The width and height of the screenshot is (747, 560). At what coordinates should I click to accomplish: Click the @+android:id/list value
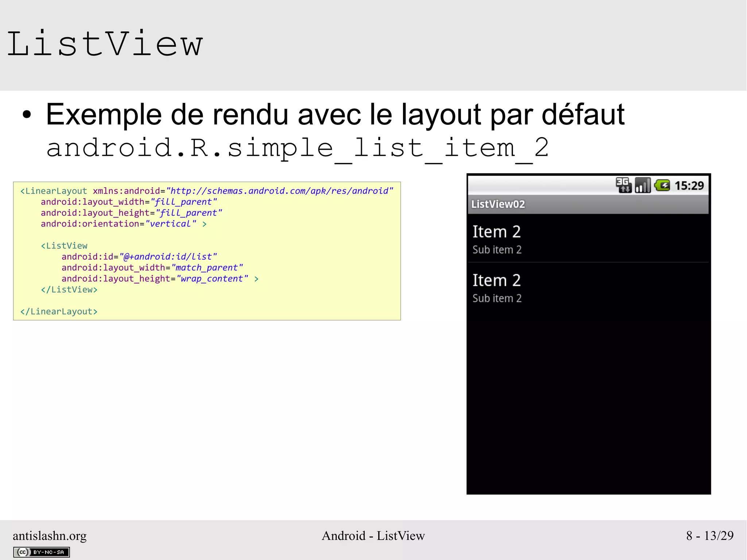[x=168, y=256]
